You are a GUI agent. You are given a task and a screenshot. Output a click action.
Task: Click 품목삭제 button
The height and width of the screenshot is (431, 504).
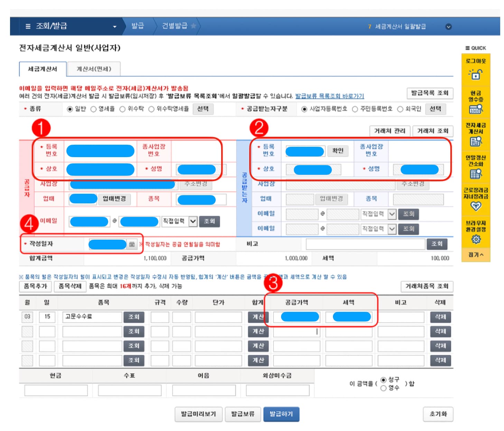70,286
